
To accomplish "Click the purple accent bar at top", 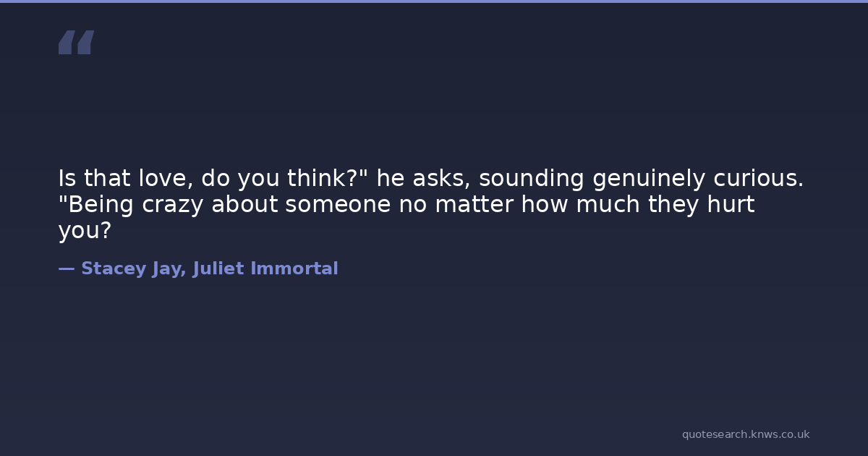I will 434,1.
